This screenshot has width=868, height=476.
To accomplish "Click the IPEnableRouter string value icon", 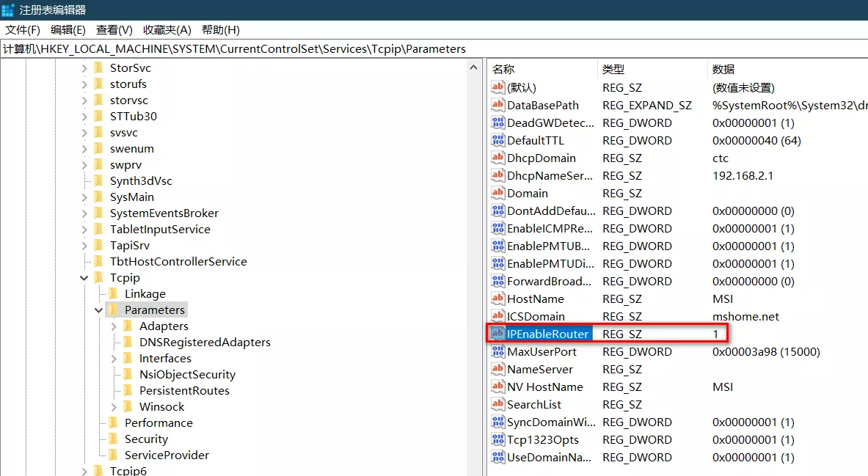I will click(x=498, y=334).
